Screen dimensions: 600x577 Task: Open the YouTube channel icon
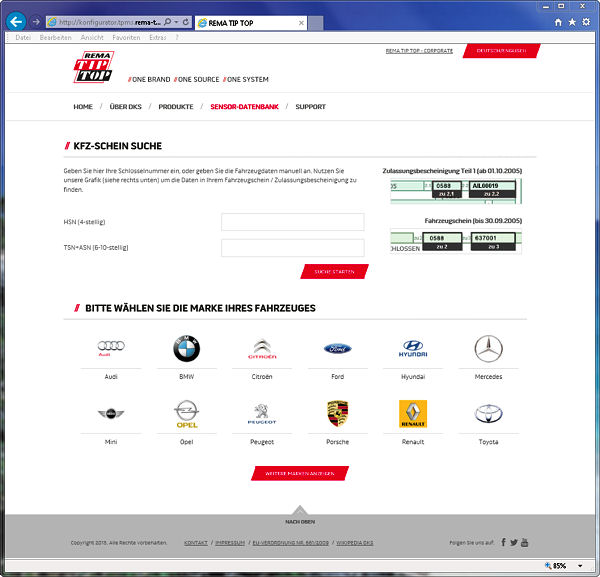point(525,542)
